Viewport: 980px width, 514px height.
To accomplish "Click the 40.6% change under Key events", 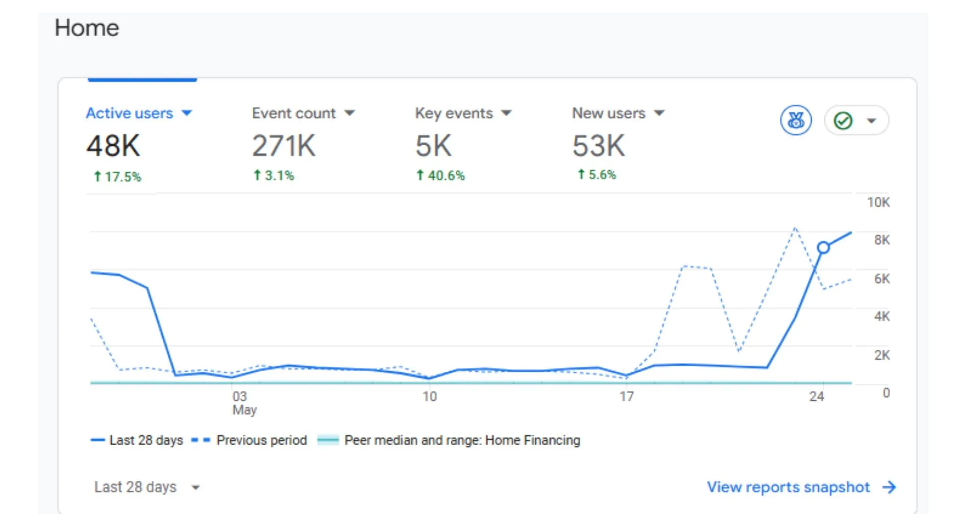I will tap(440, 175).
